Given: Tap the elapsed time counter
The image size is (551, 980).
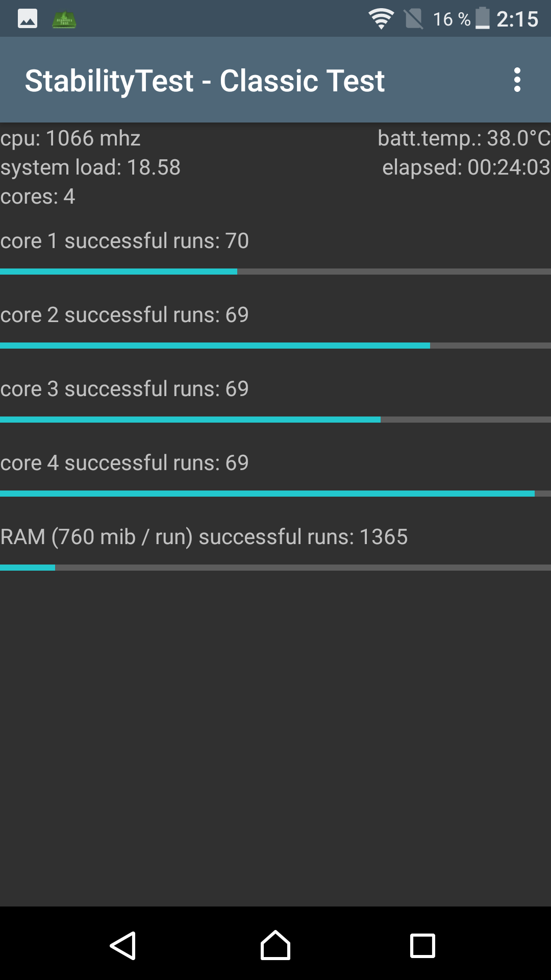Looking at the screenshot, I should 466,167.
